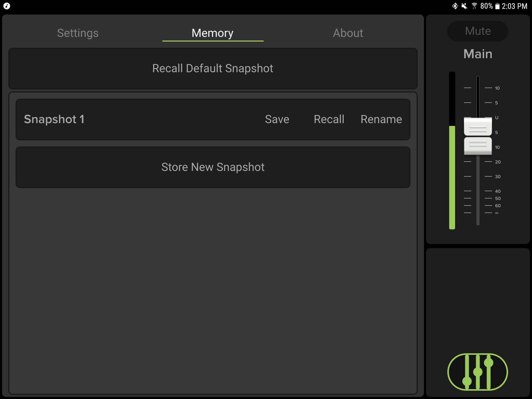The height and width of the screenshot is (399, 532).
Task: Click the Main fader lower knob
Action: 478,146
